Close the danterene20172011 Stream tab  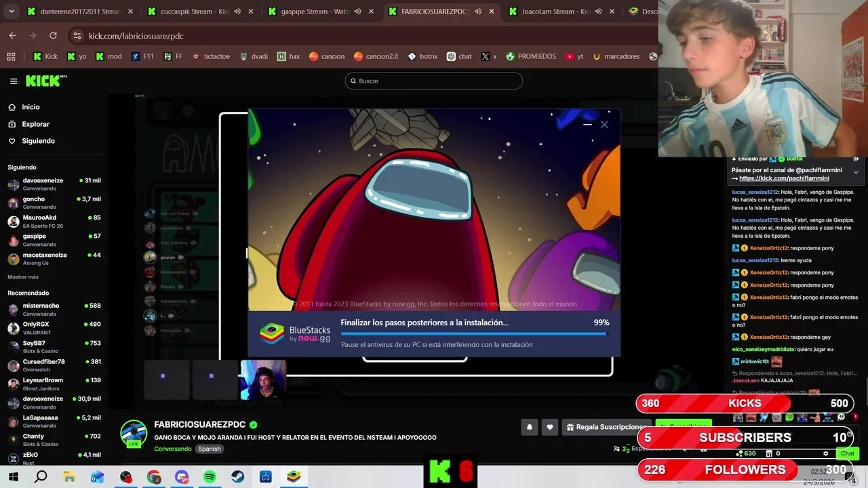(x=130, y=12)
